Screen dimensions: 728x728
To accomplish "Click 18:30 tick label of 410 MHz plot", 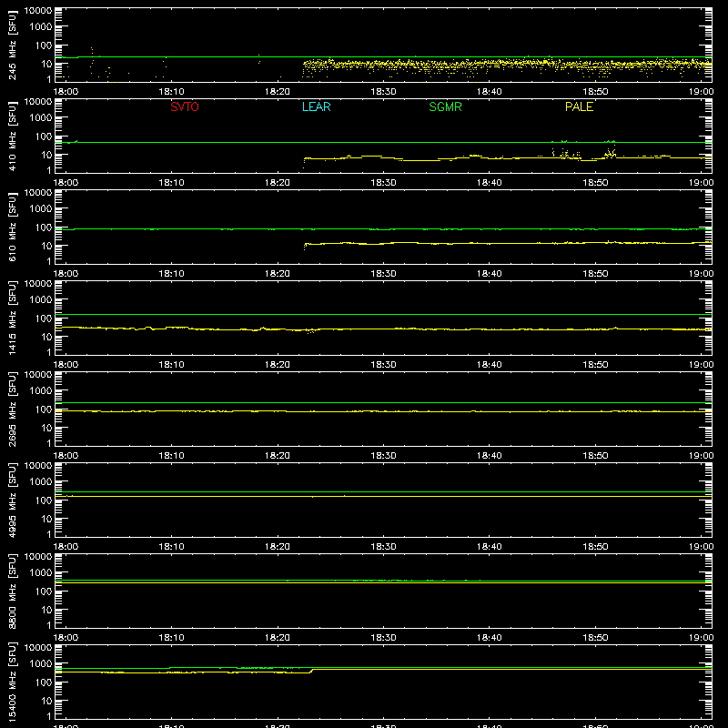I will pyautogui.click(x=383, y=183).
